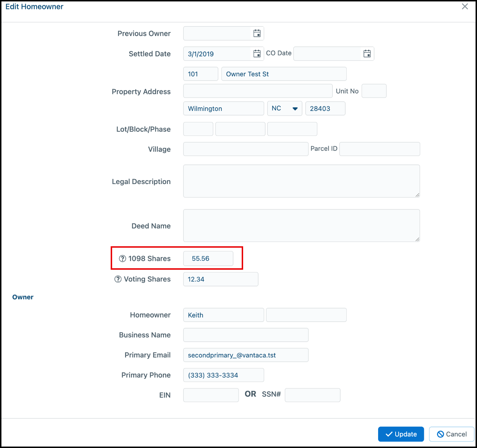Screen dimensions: 477x448
Task: Select the Legal Description text area
Action: point(301,181)
